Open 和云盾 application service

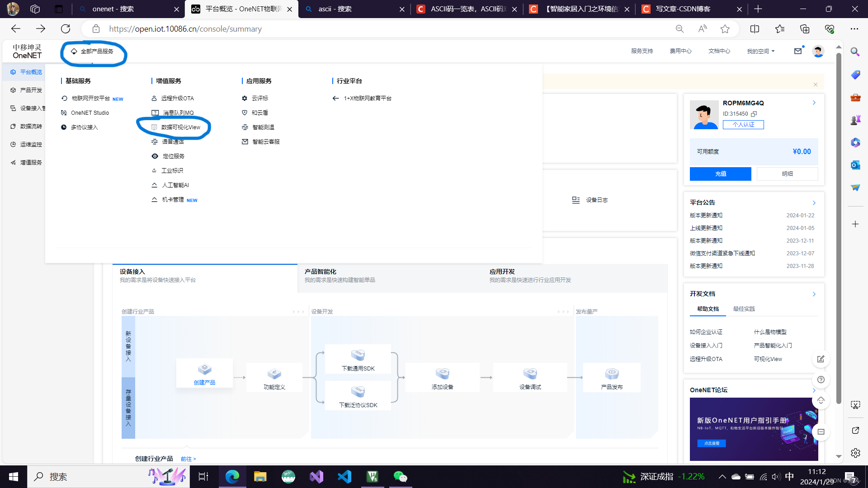click(255, 113)
